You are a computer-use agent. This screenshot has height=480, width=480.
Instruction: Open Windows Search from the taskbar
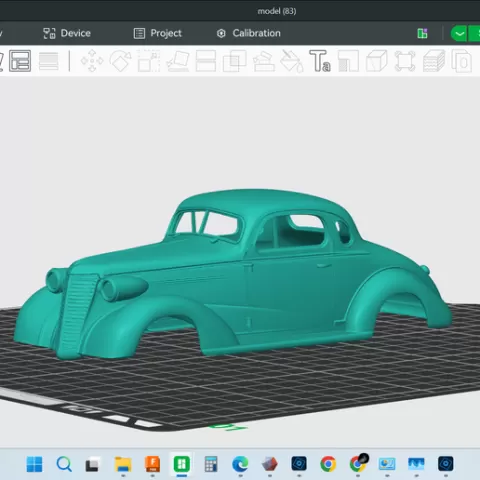(x=64, y=464)
